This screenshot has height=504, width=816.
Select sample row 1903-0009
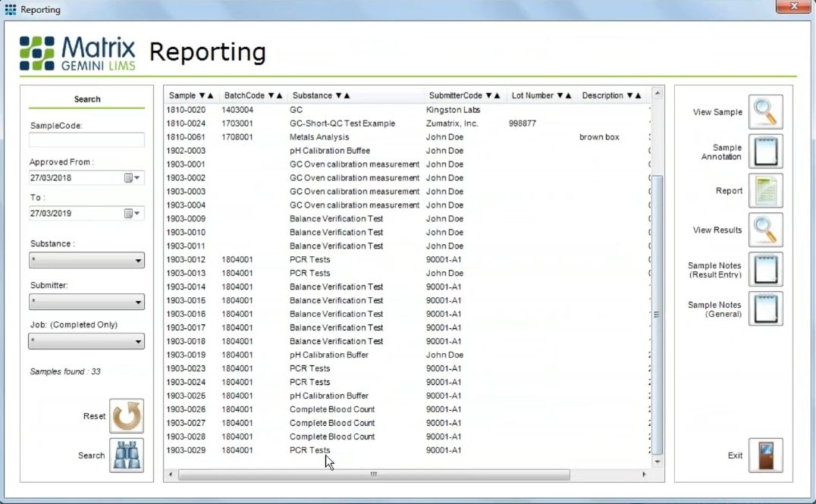point(407,218)
